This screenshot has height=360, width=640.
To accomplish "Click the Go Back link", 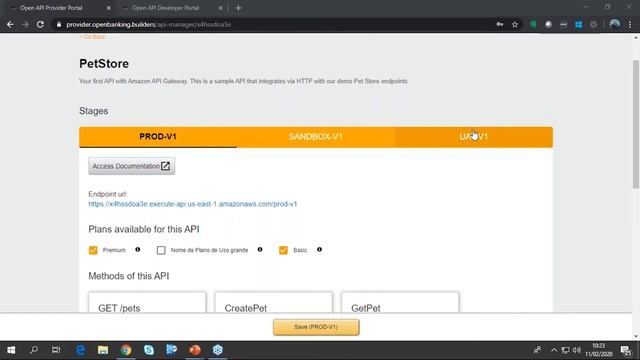I will [x=92, y=37].
